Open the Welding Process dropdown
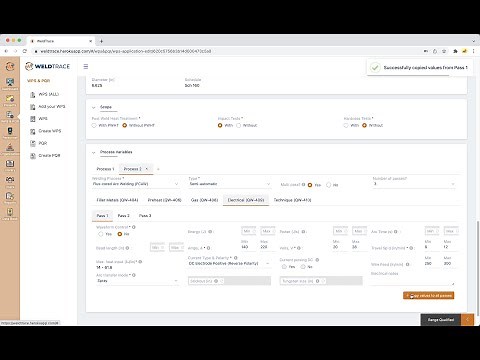480x360 pixels. [x=136, y=184]
